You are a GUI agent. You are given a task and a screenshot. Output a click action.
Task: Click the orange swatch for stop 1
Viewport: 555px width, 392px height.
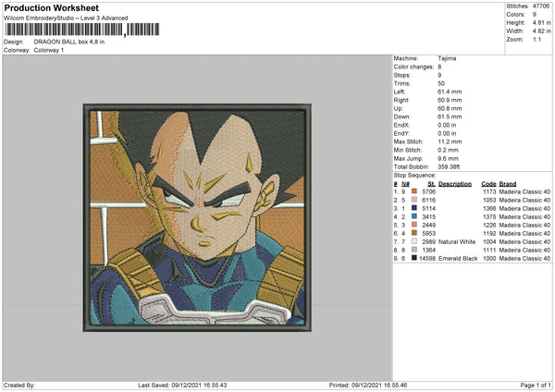414,191
